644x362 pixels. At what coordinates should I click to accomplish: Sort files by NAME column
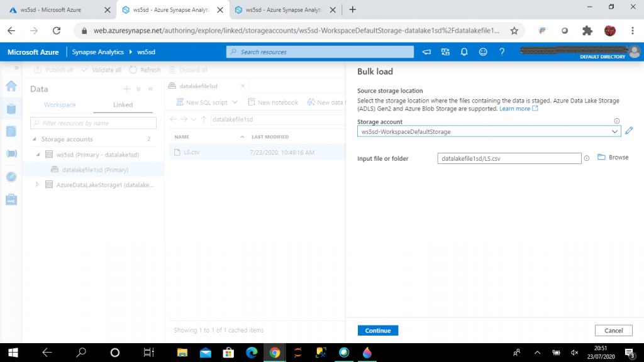pyautogui.click(x=182, y=136)
